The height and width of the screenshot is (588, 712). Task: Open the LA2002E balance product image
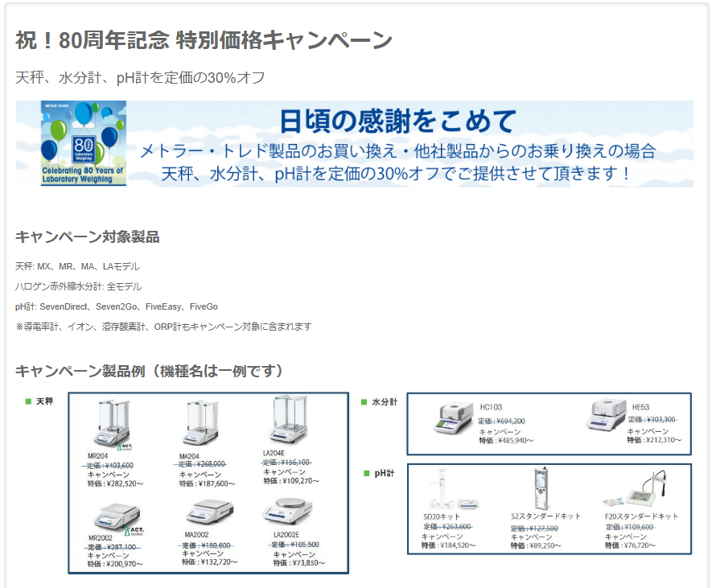pyautogui.click(x=288, y=510)
